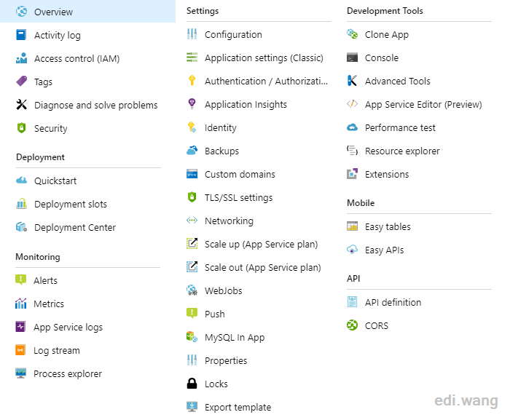Click the CORS green icon

(352, 325)
